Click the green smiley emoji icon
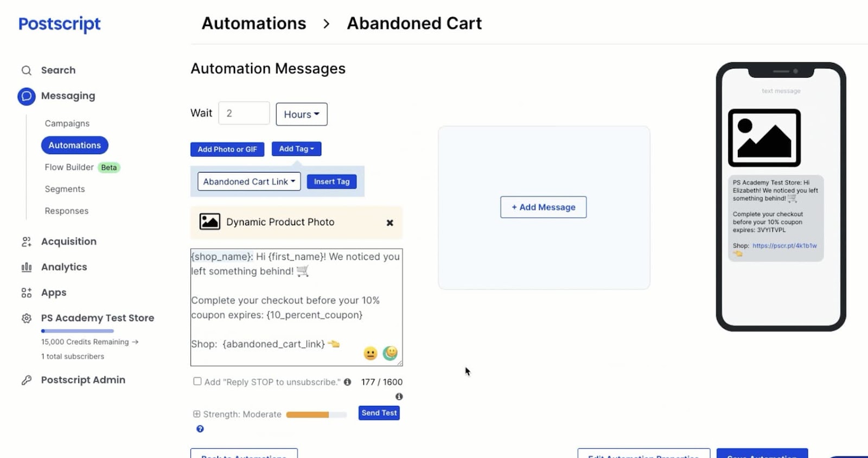The height and width of the screenshot is (458, 868). [390, 353]
